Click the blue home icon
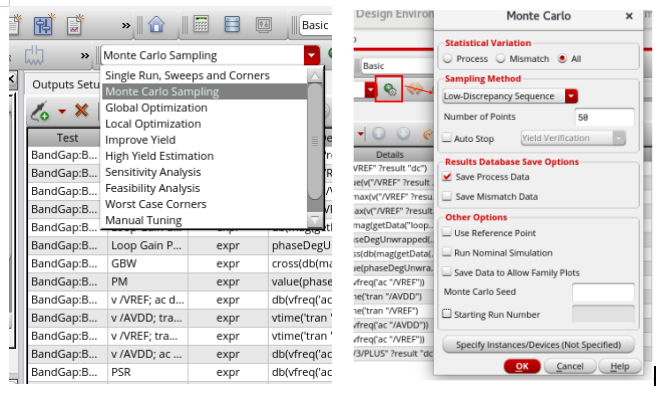The width and height of the screenshot is (669, 400). [156, 24]
